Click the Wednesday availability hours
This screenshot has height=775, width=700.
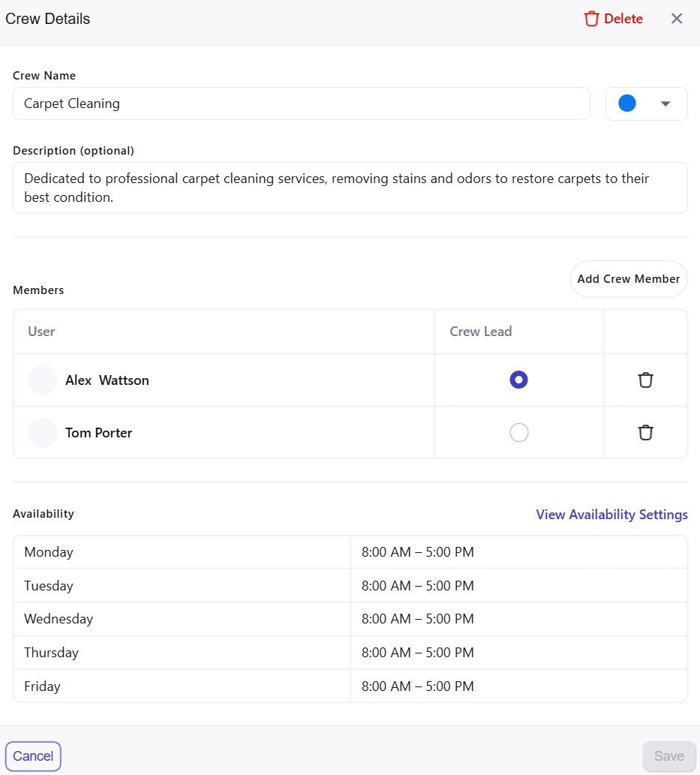(418, 619)
